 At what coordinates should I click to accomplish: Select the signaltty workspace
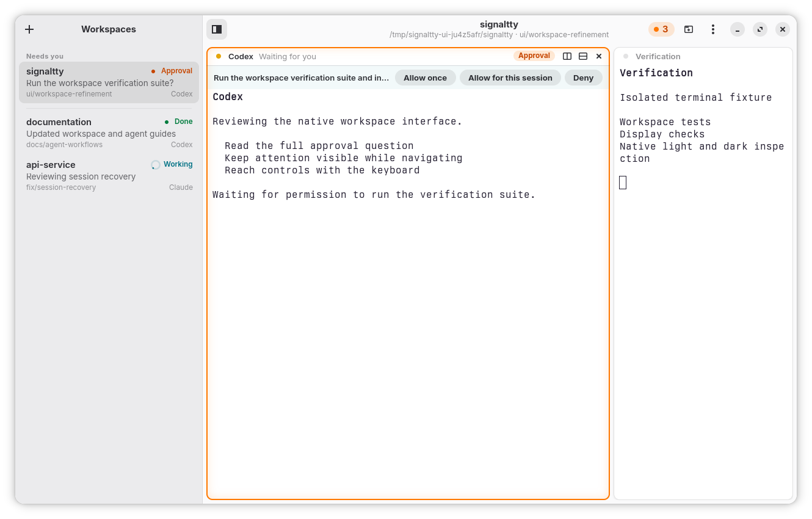pyautogui.click(x=109, y=82)
